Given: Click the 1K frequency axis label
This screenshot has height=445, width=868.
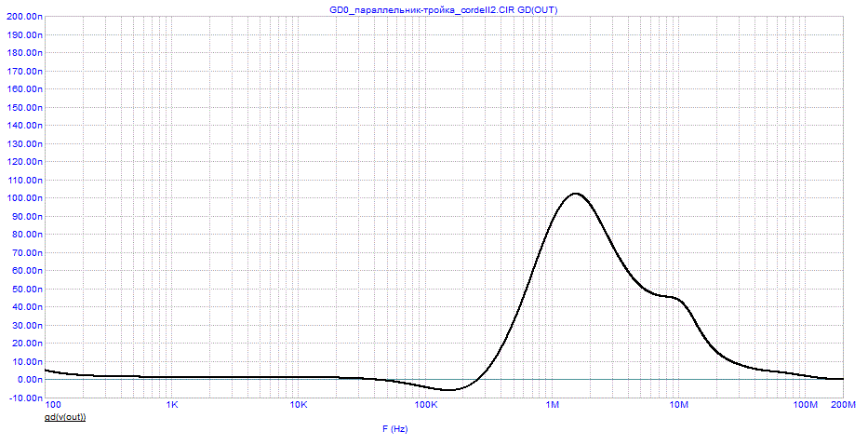Looking at the screenshot, I should 172,405.
